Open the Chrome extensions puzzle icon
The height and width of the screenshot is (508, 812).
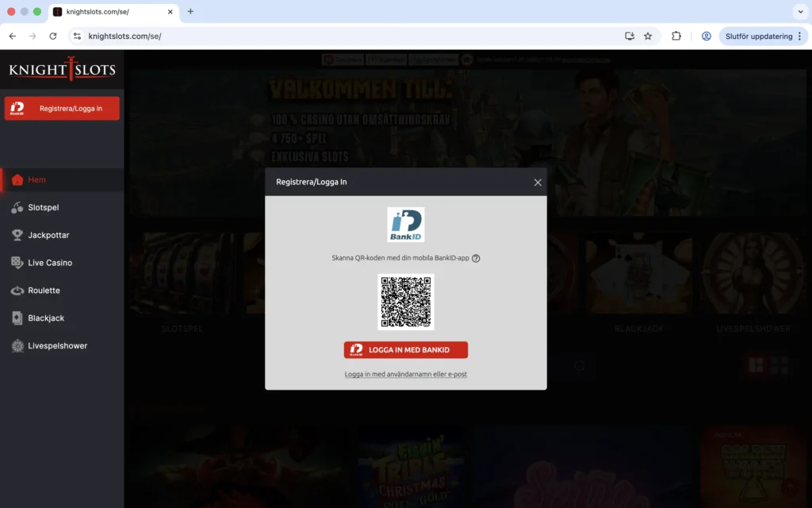(x=675, y=36)
